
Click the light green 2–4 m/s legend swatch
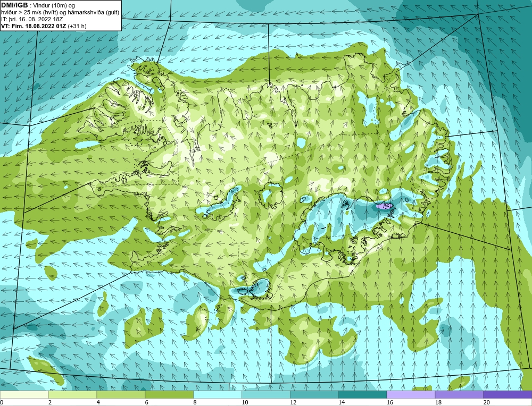click(72, 394)
